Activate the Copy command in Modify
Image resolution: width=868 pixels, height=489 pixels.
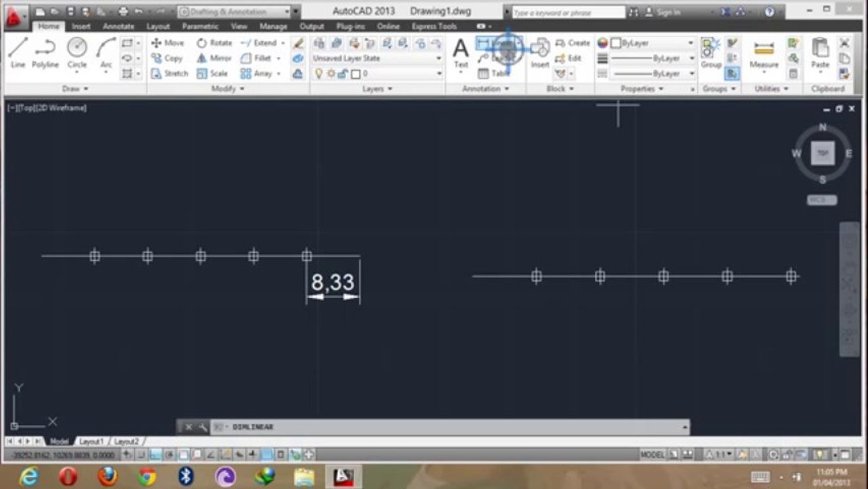point(167,58)
